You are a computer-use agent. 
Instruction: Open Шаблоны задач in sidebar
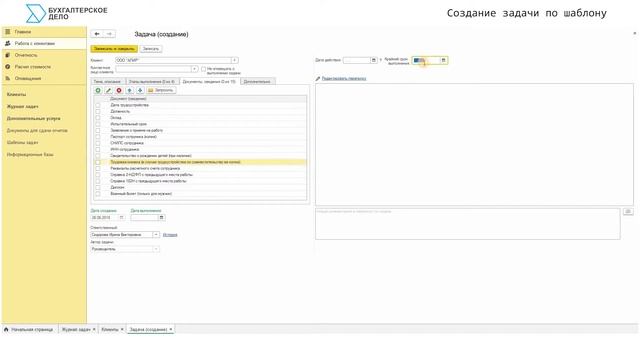[x=22, y=142]
